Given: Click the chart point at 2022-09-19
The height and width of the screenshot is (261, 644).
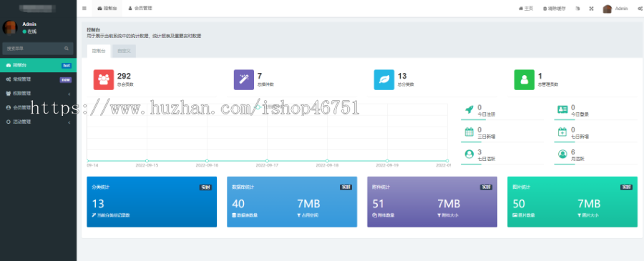Looking at the screenshot, I should tap(387, 160).
